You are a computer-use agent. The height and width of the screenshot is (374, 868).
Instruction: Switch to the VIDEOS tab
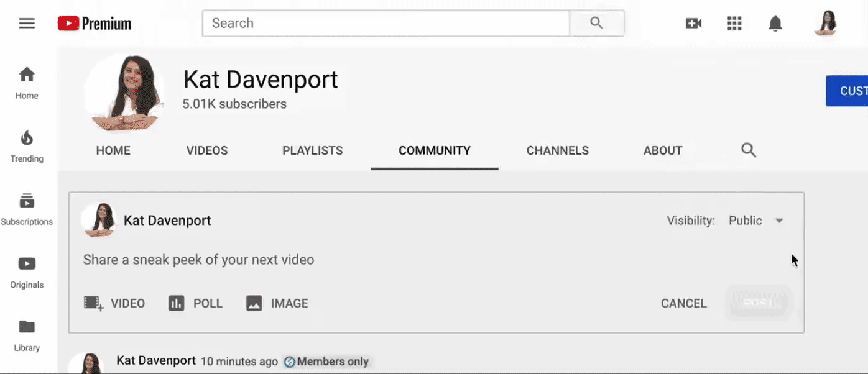point(206,150)
